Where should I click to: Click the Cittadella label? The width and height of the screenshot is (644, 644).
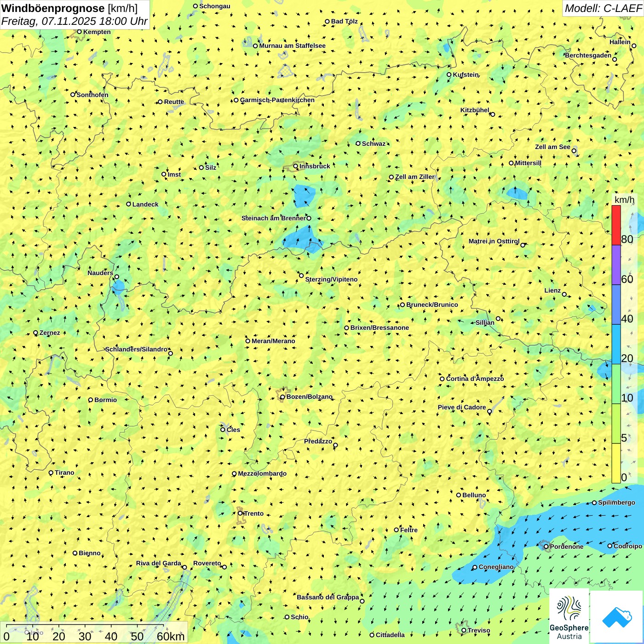click(x=390, y=635)
